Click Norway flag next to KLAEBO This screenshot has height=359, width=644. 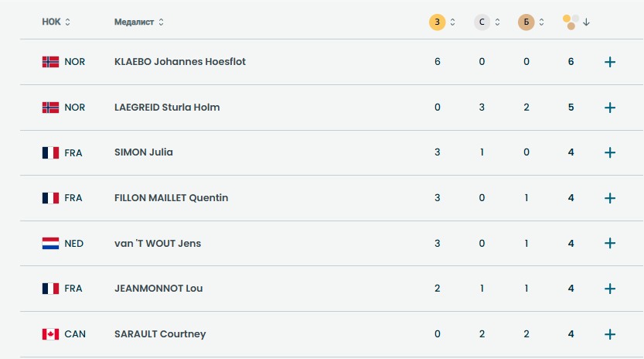(x=50, y=62)
